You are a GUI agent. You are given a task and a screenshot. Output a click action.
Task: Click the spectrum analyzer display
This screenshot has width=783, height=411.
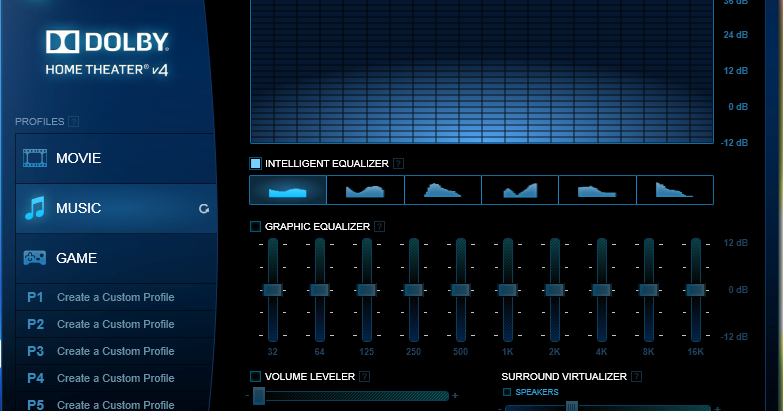(482, 71)
